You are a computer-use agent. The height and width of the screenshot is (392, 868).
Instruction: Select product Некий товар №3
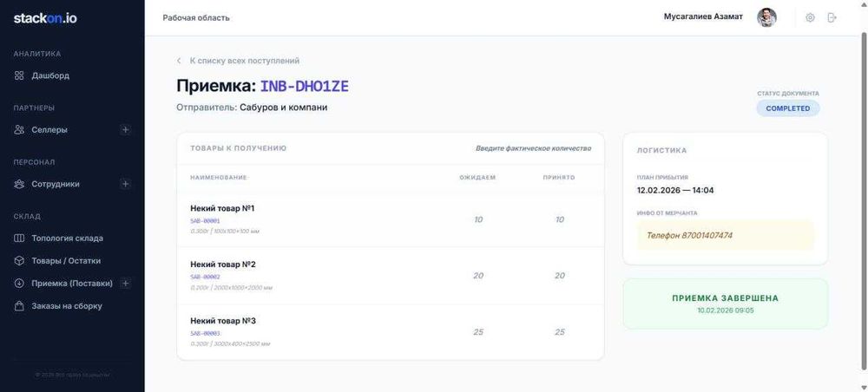[223, 321]
